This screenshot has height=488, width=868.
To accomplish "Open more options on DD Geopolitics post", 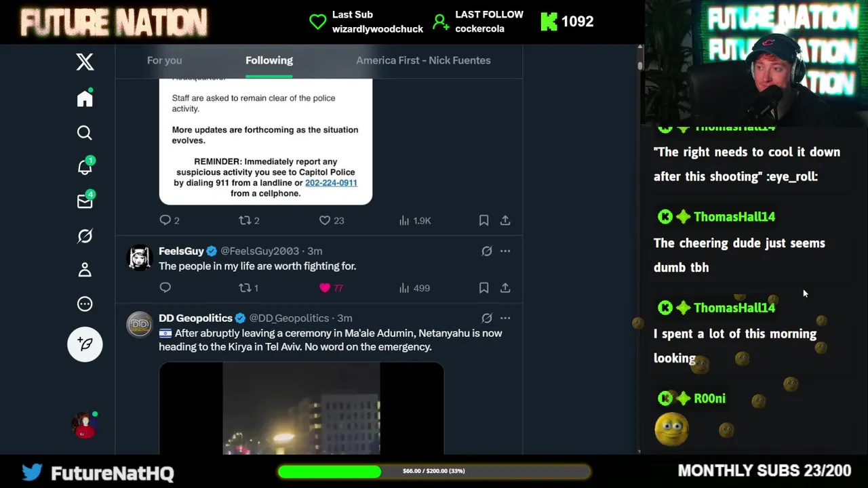I will coord(505,318).
